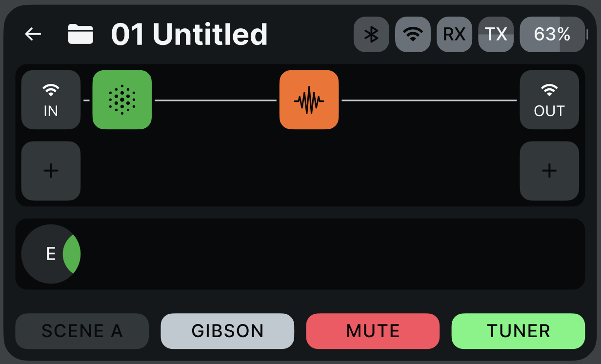601x364 pixels.
Task: Click the 01 Untitled preset title
Action: [x=189, y=34]
